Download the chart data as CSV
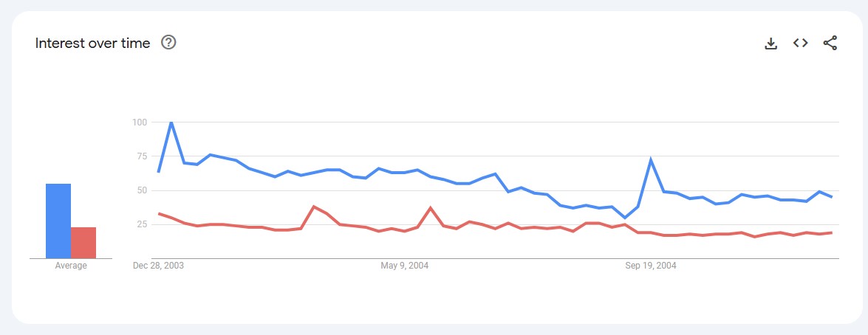868x335 pixels. (770, 43)
